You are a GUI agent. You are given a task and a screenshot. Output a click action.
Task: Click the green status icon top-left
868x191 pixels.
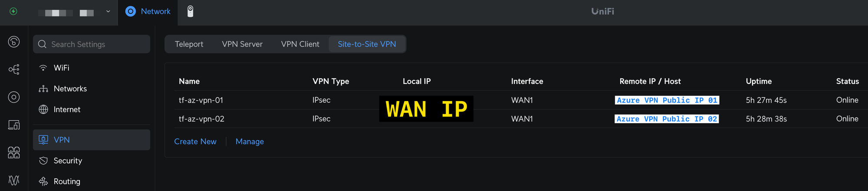13,11
